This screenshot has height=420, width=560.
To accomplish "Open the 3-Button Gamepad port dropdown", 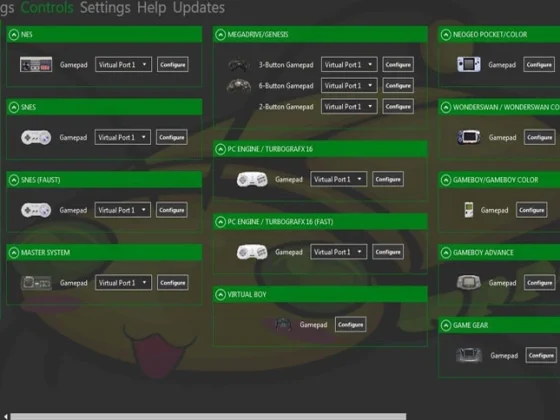I will pyautogui.click(x=349, y=65).
